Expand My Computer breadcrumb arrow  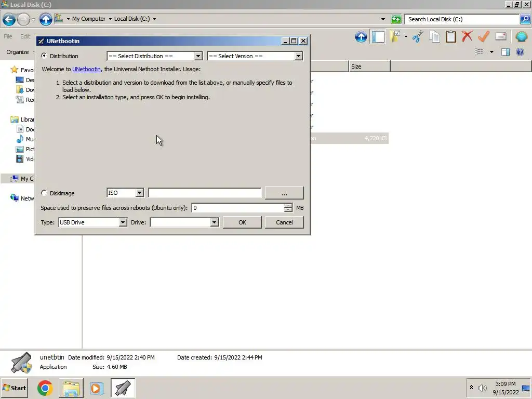tap(110, 19)
